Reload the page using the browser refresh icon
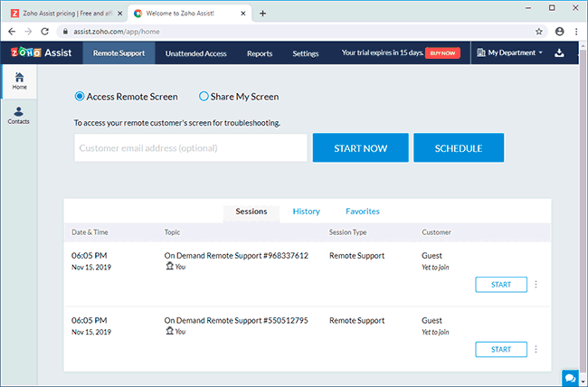This screenshot has height=387, width=588. tap(45, 31)
